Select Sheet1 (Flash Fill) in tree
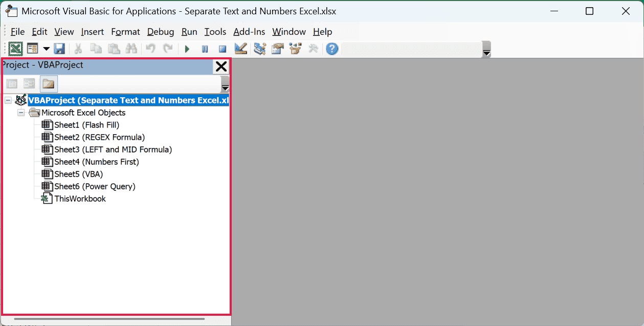This screenshot has height=326, width=644. pyautogui.click(x=87, y=125)
